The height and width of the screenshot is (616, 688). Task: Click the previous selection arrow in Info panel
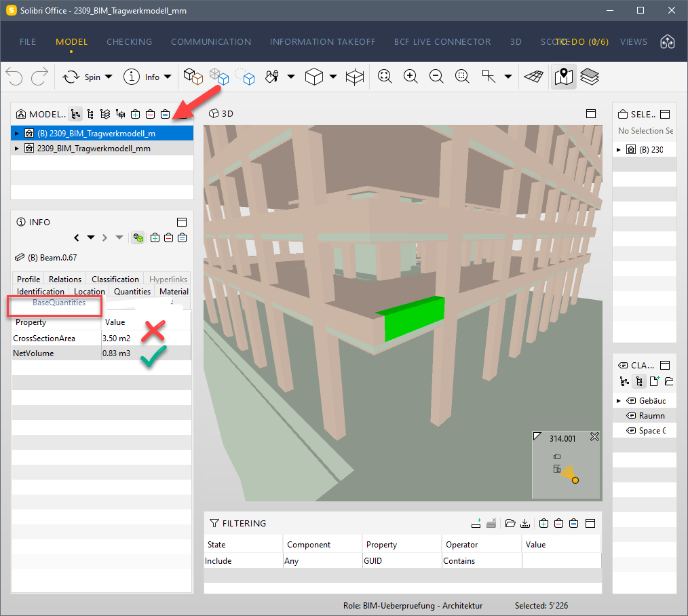(x=76, y=237)
